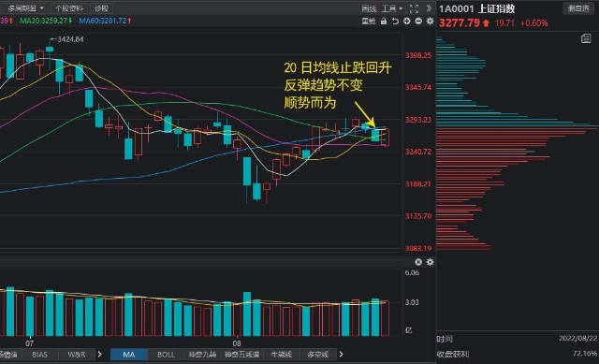Viewport: 599px width, 364px height.
Task: Click the 3293.23 price axis label
Action: pyautogui.click(x=418, y=120)
